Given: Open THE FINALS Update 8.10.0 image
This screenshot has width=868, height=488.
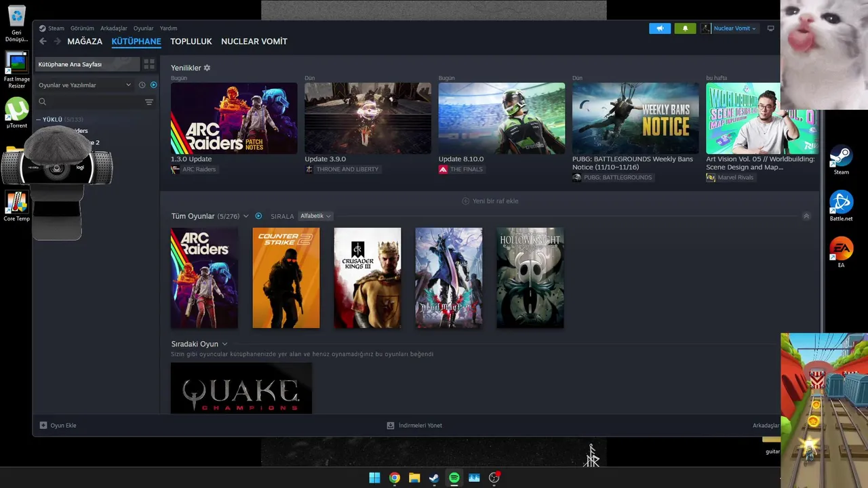Looking at the screenshot, I should 502,118.
